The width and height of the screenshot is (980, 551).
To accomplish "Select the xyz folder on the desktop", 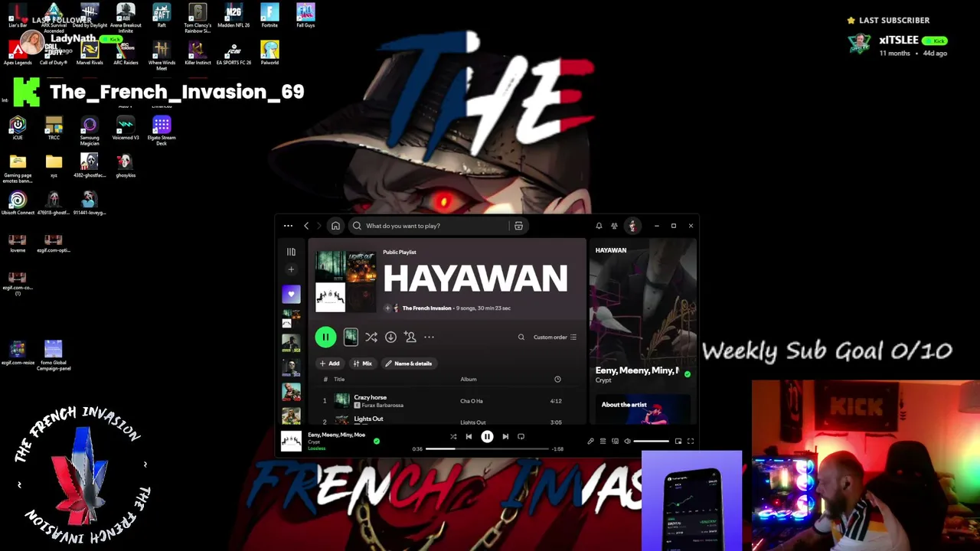I will pos(54,165).
